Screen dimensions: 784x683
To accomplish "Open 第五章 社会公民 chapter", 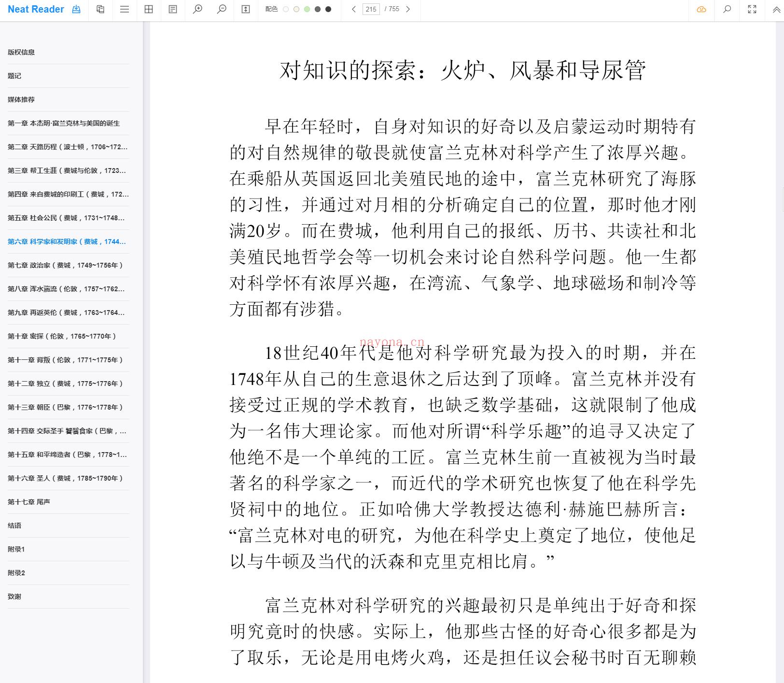I will pyautogui.click(x=69, y=218).
